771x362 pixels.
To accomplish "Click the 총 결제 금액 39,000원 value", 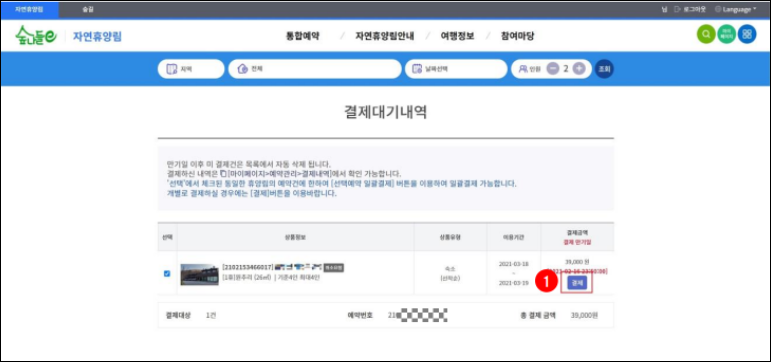I will click(x=584, y=315).
